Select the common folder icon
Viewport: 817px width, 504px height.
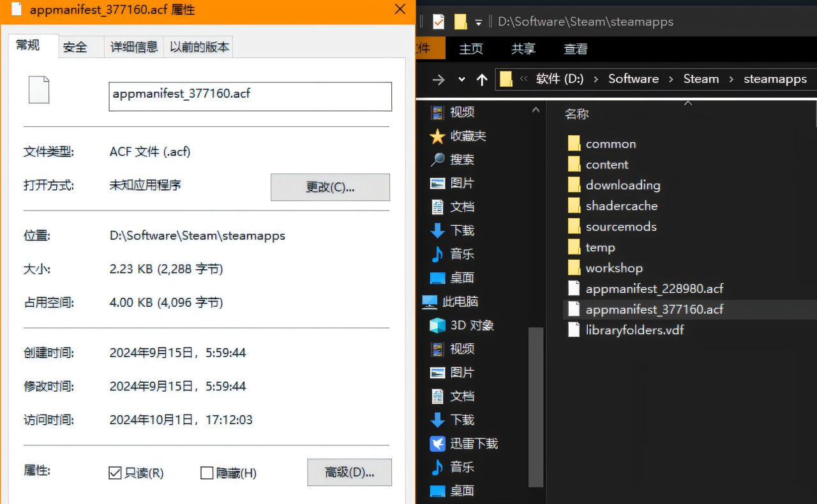pos(574,144)
